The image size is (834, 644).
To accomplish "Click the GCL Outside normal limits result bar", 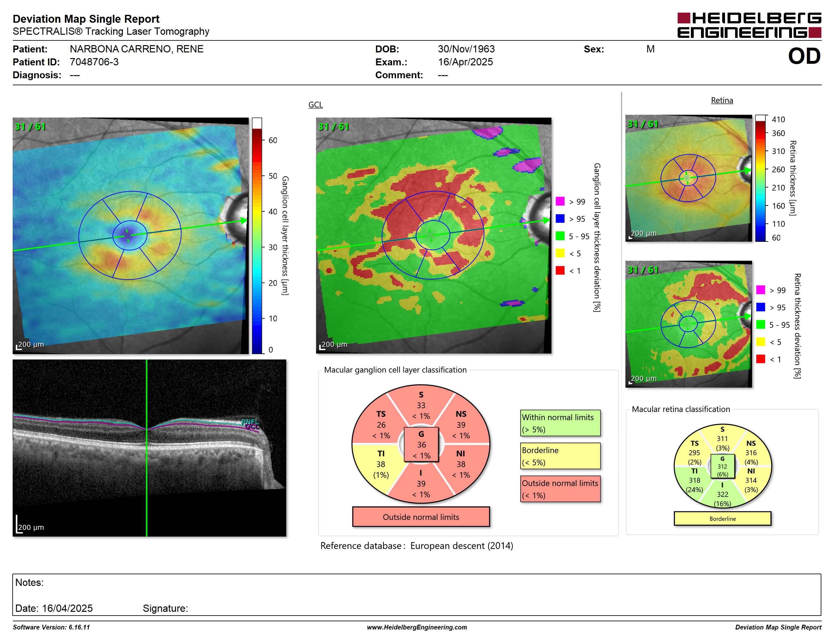I will (x=421, y=517).
